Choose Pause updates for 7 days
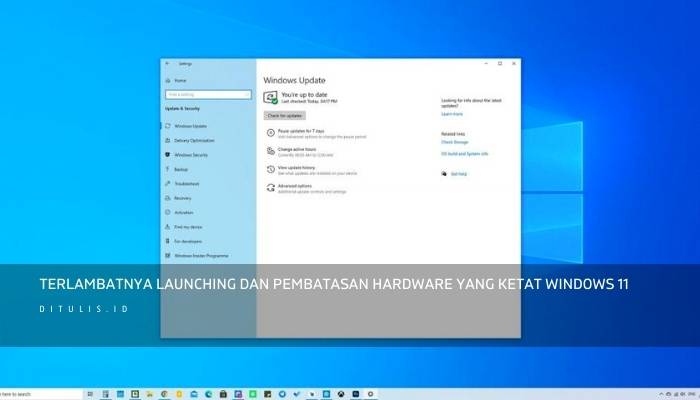The height and width of the screenshot is (400, 700). click(x=317, y=133)
